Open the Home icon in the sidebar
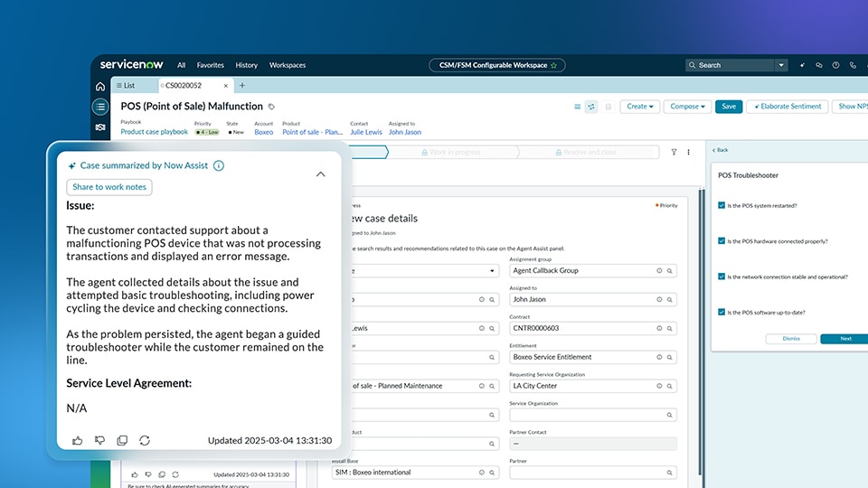The image size is (868, 488). [x=100, y=87]
